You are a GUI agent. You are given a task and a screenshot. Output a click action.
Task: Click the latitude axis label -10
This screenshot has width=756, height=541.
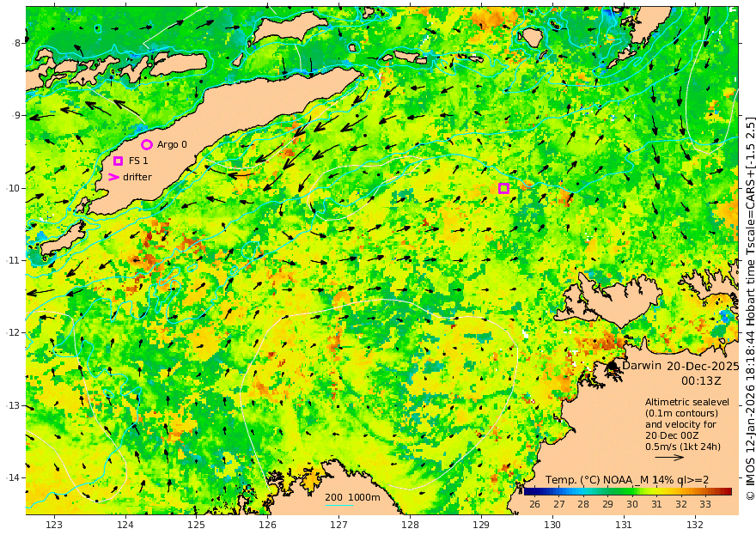14,188
